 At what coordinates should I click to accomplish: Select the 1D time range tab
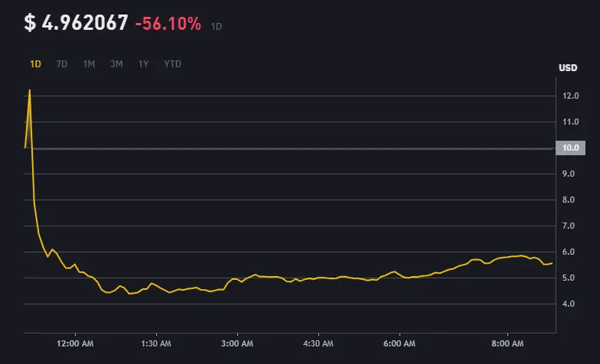(35, 64)
